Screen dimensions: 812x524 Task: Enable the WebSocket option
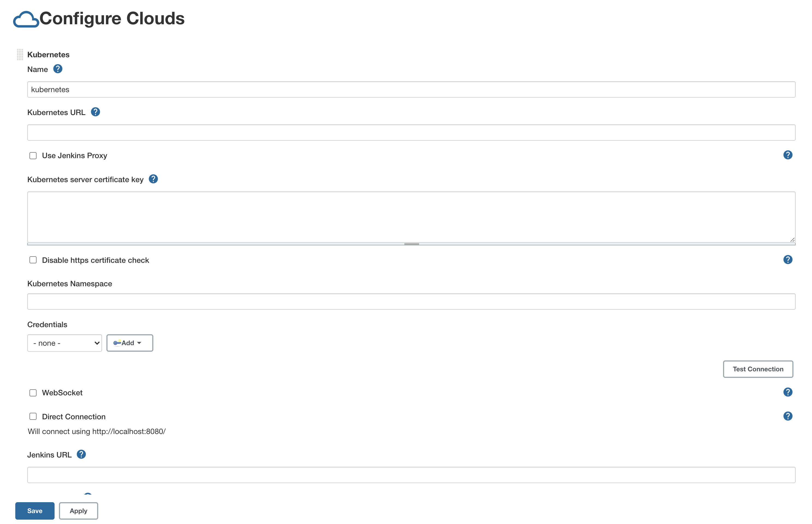click(x=33, y=393)
